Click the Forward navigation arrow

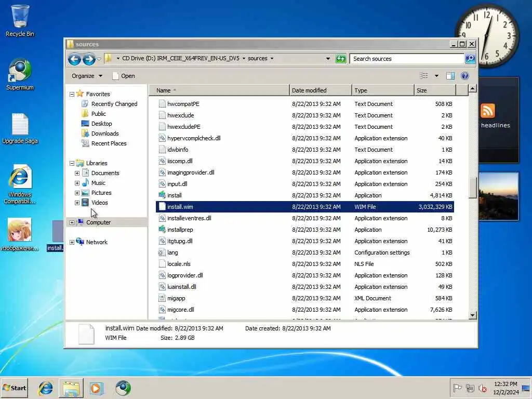(x=89, y=59)
